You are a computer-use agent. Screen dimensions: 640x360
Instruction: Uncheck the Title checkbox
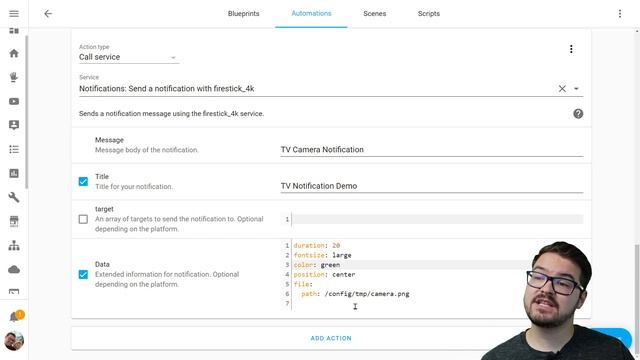(x=83, y=182)
